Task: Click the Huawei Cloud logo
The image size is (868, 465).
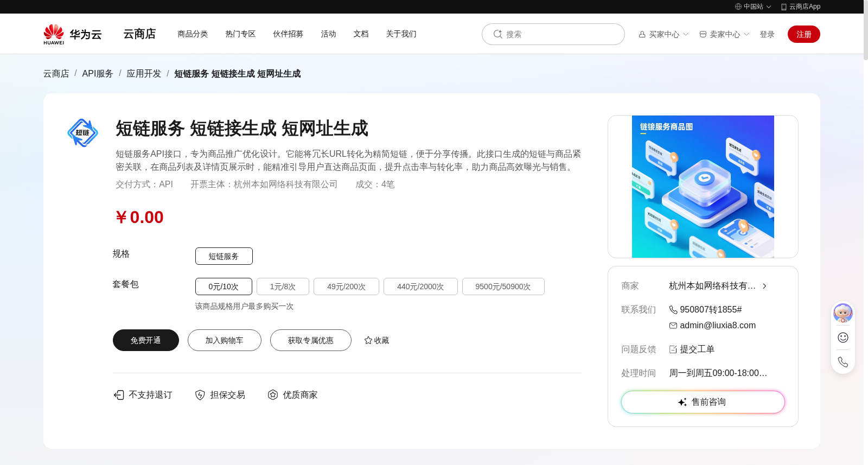Action: coord(73,34)
